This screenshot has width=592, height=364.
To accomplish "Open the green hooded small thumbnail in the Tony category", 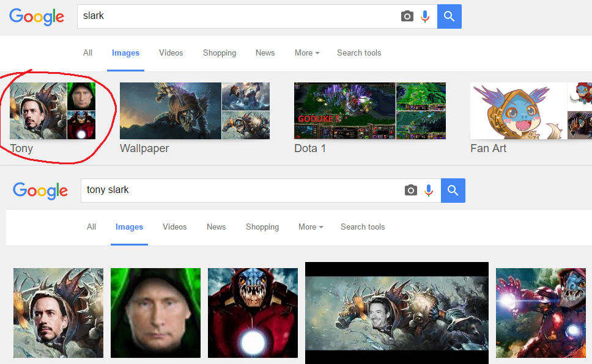I will [81, 96].
